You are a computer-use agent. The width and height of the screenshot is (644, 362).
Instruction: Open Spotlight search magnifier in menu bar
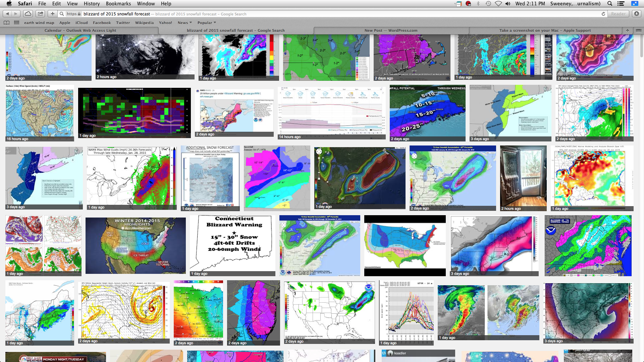coord(610,4)
